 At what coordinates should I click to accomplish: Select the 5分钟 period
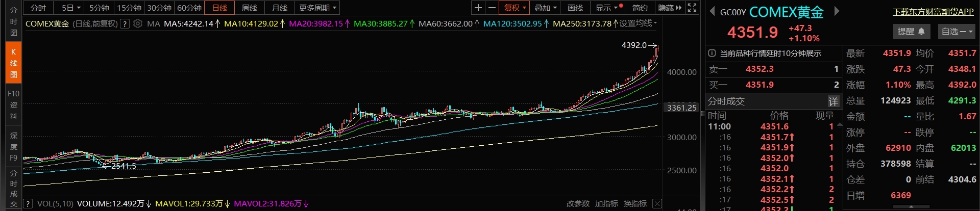click(x=99, y=8)
